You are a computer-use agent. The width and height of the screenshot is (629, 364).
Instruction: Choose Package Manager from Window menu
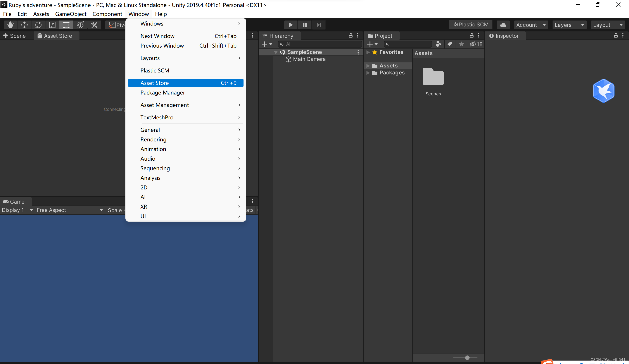pyautogui.click(x=162, y=93)
